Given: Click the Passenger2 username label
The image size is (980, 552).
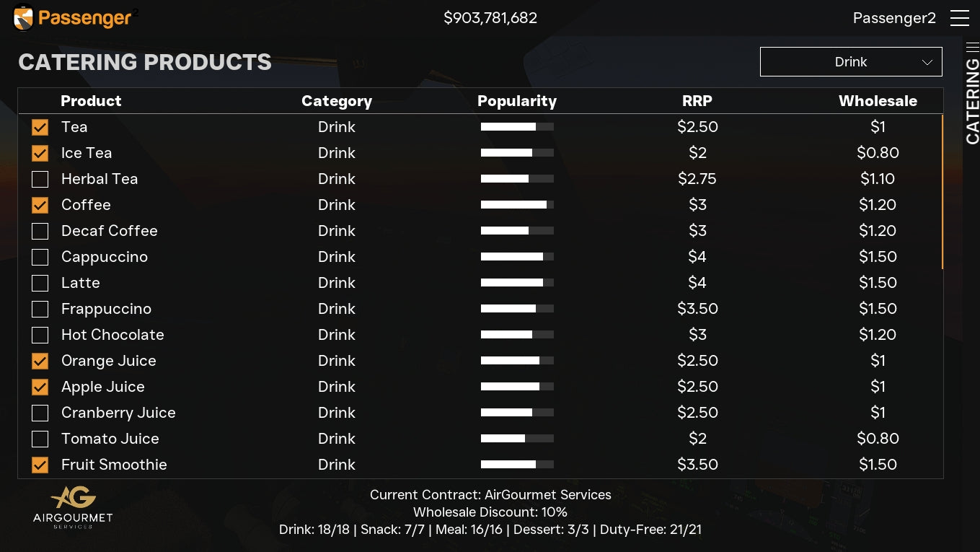Looking at the screenshot, I should pos(893,18).
